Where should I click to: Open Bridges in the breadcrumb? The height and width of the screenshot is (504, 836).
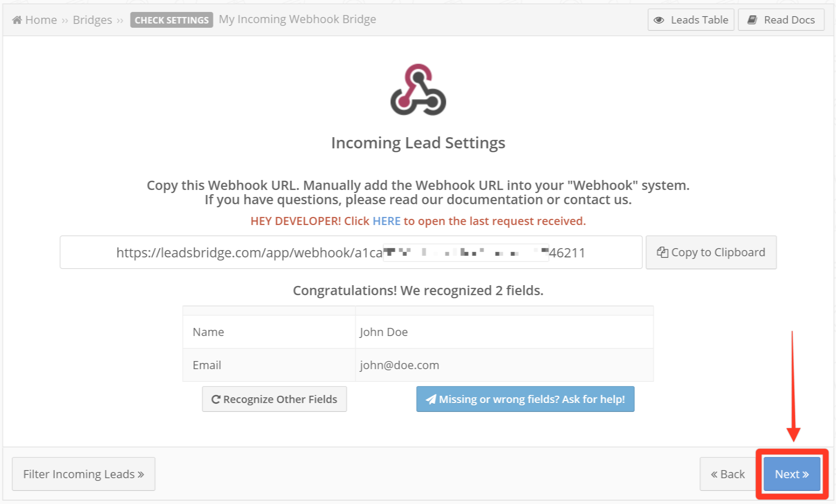tap(93, 20)
